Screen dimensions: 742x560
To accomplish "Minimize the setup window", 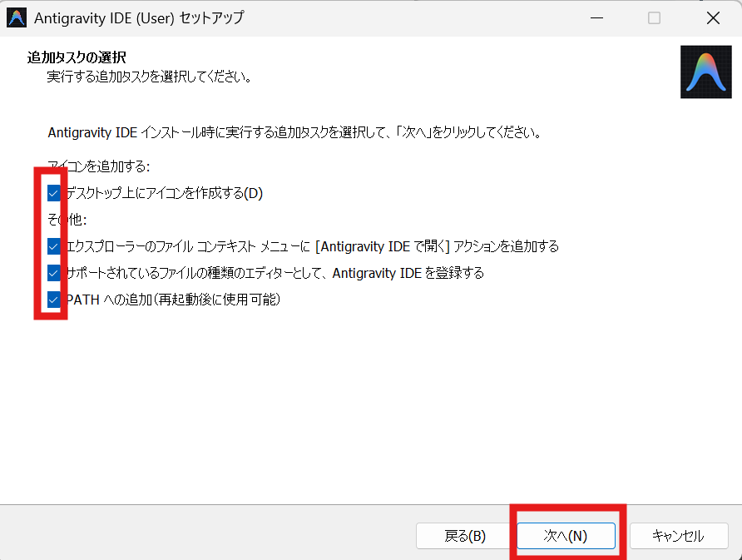I will [596, 18].
